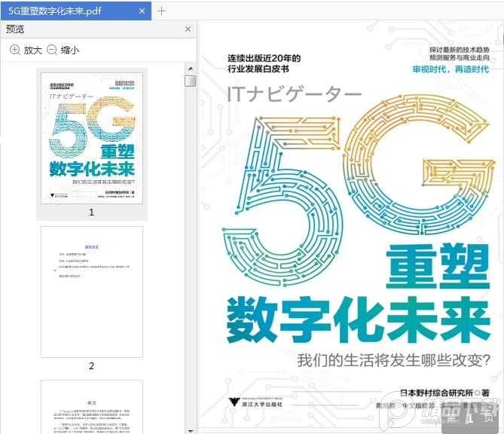
Task: Click page number label 2 under thumbnail
Action: point(92,366)
